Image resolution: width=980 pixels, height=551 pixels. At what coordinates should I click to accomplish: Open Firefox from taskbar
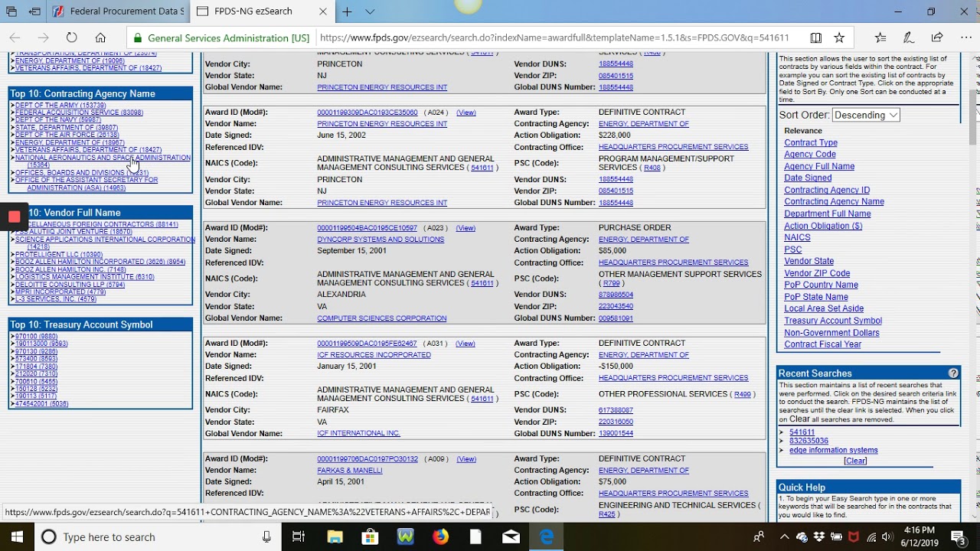click(x=440, y=537)
